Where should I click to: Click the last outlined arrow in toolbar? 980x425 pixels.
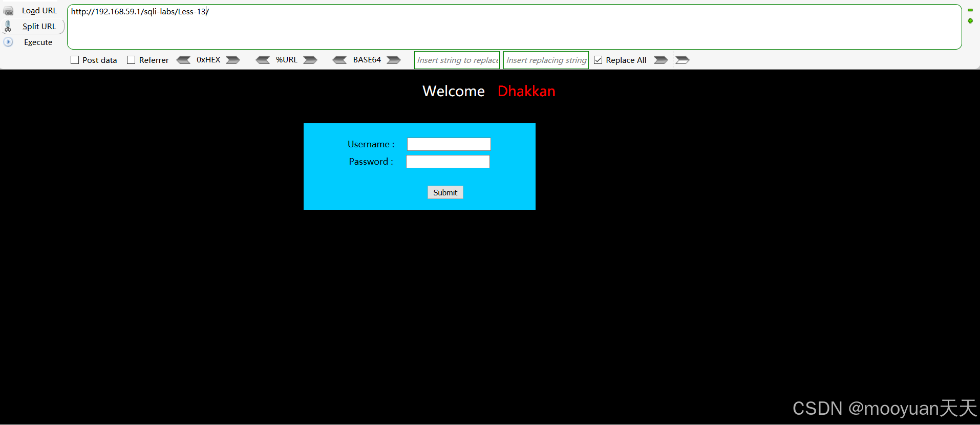coord(683,60)
